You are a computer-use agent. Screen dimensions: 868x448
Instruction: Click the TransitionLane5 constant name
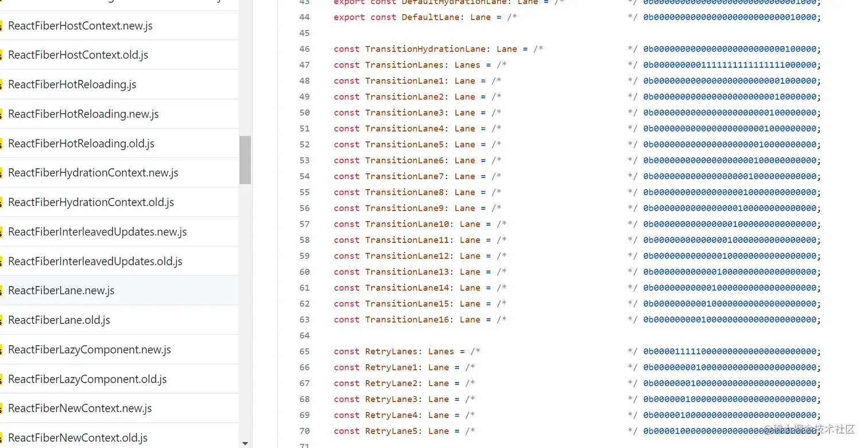pyautogui.click(x=404, y=145)
